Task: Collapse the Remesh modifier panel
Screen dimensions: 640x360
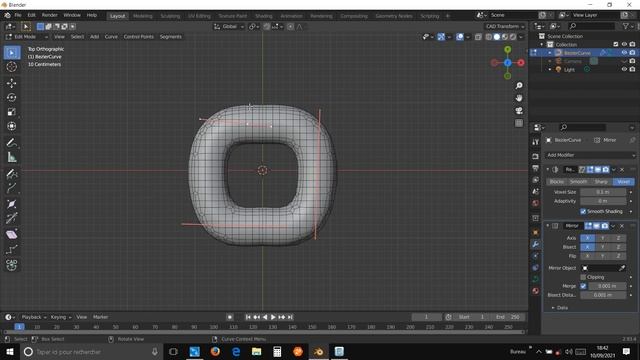Action: coord(548,169)
